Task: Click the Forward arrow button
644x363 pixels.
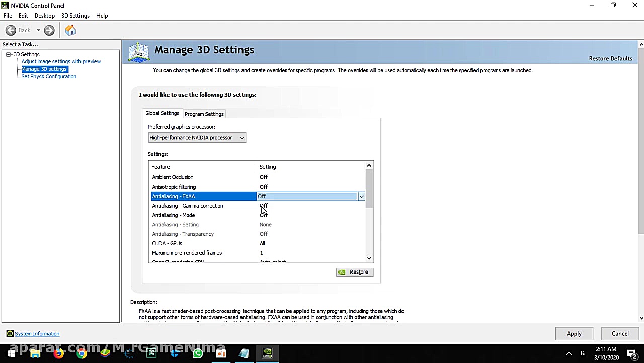Action: pos(49,30)
